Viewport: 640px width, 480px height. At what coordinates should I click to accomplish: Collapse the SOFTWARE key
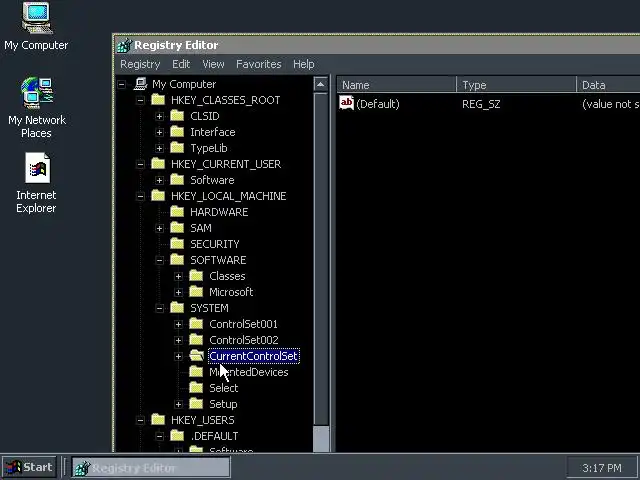(160, 260)
